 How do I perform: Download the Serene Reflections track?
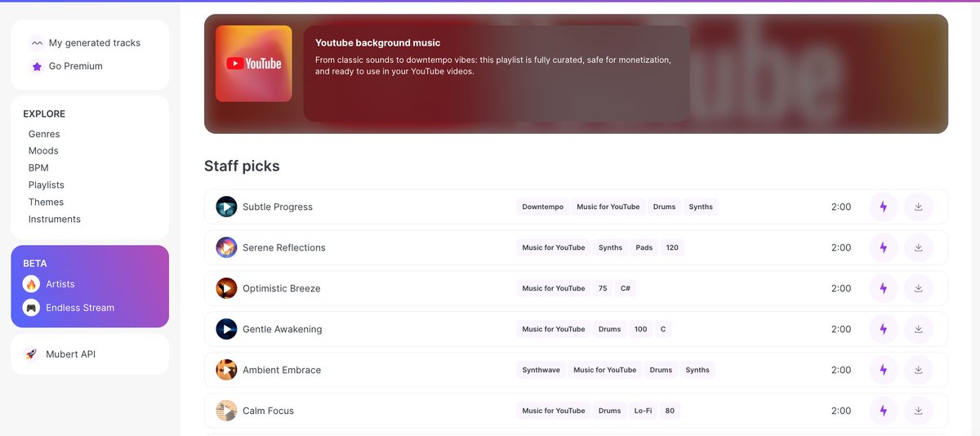919,247
